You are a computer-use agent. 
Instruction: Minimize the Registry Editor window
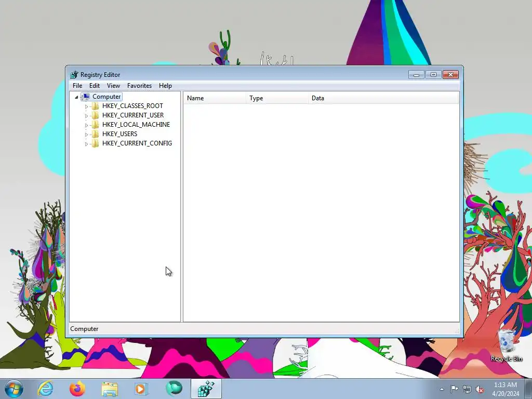coord(416,75)
